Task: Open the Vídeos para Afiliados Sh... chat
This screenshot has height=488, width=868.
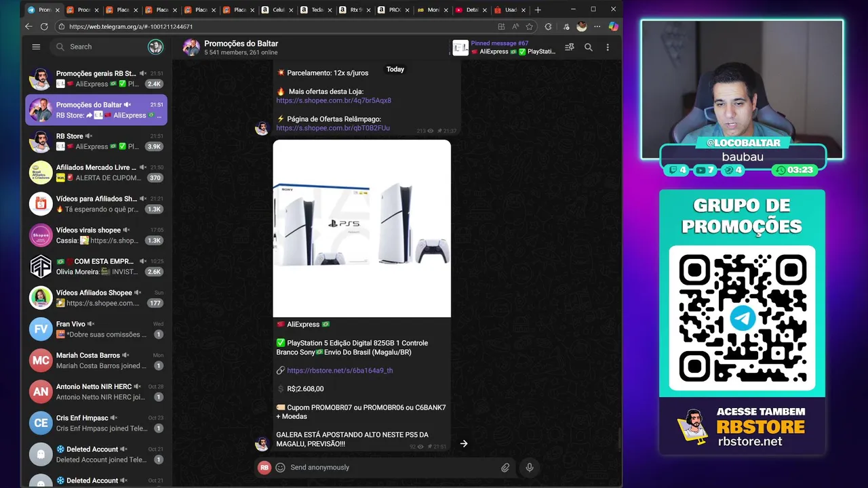Action: [96, 204]
